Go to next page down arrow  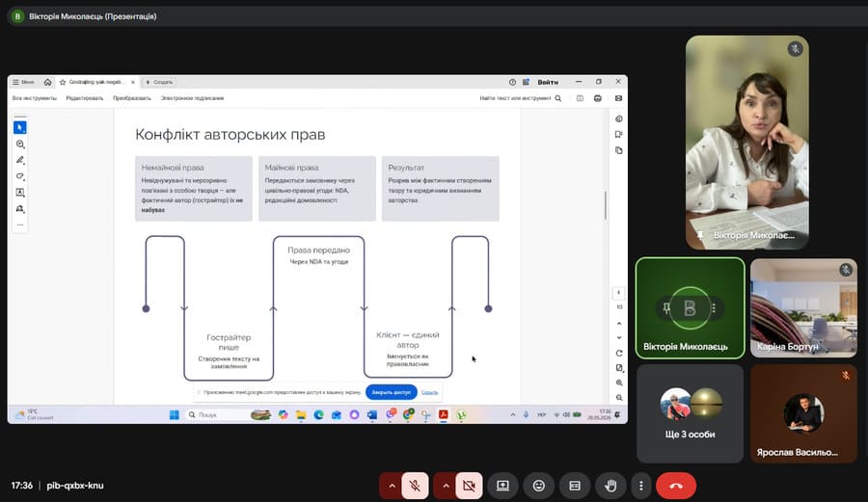click(619, 337)
